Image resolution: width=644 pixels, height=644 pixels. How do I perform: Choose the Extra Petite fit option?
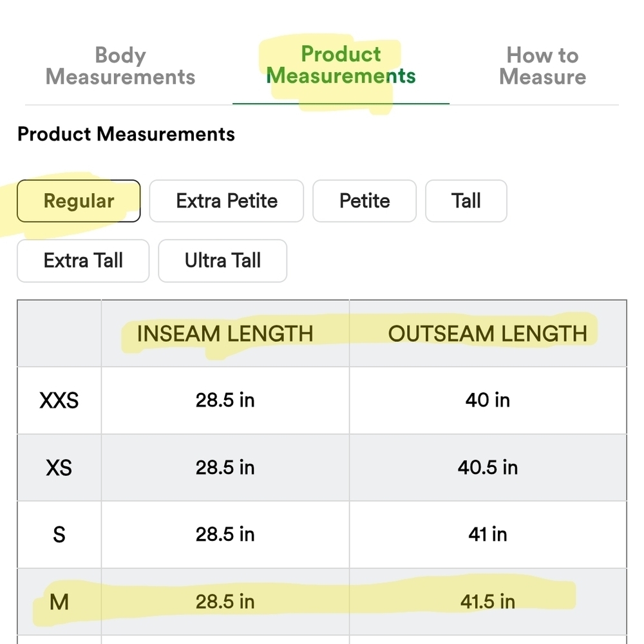[x=227, y=201]
